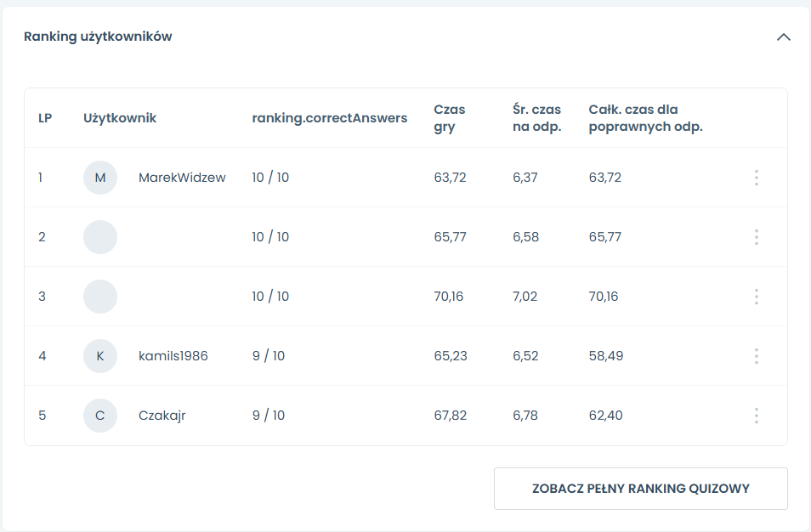Open the three-dot menu for MarekWidzew
The height and width of the screenshot is (532, 811).
click(x=756, y=178)
